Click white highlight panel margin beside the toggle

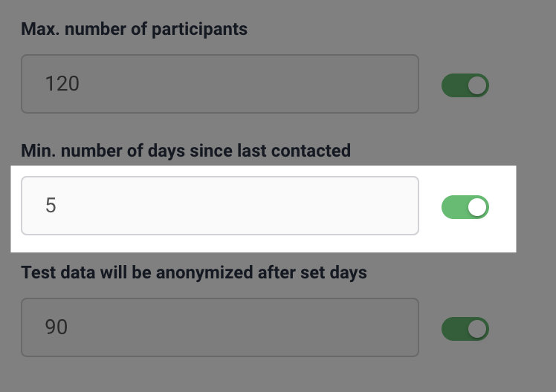(x=503, y=209)
